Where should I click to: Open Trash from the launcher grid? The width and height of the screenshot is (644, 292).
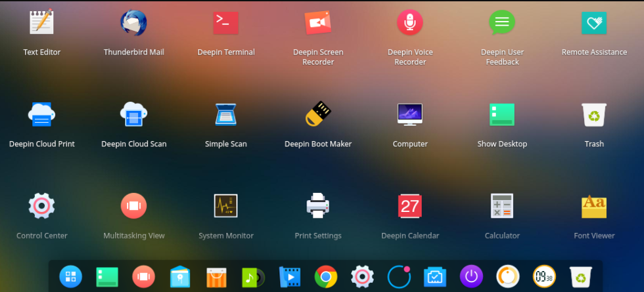click(594, 114)
